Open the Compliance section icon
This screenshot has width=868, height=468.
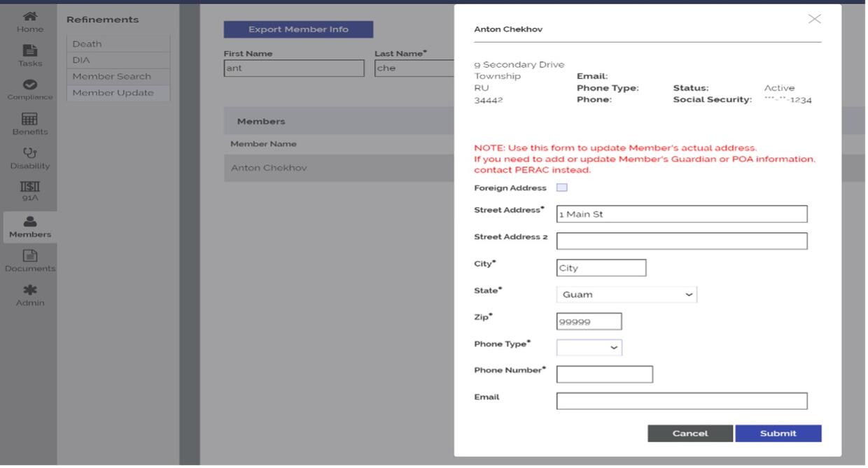point(29,86)
